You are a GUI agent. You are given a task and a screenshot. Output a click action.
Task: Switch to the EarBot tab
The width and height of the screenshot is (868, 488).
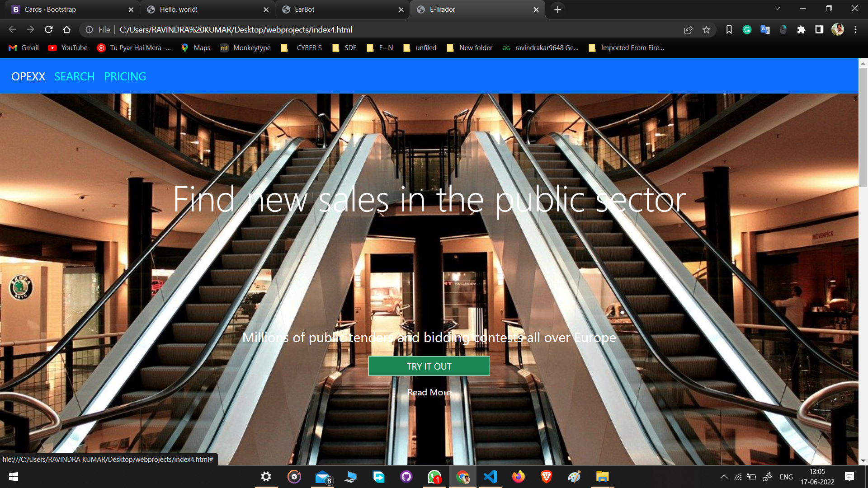coord(343,9)
